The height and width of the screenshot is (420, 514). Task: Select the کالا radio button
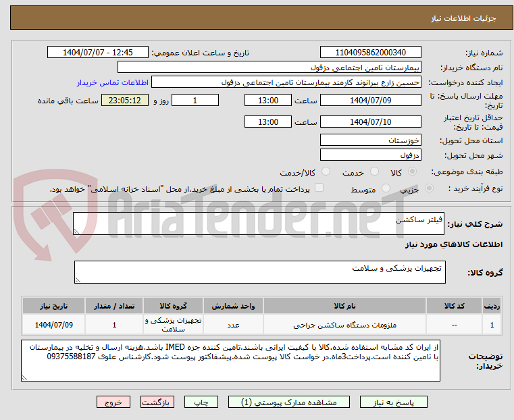coord(412,172)
